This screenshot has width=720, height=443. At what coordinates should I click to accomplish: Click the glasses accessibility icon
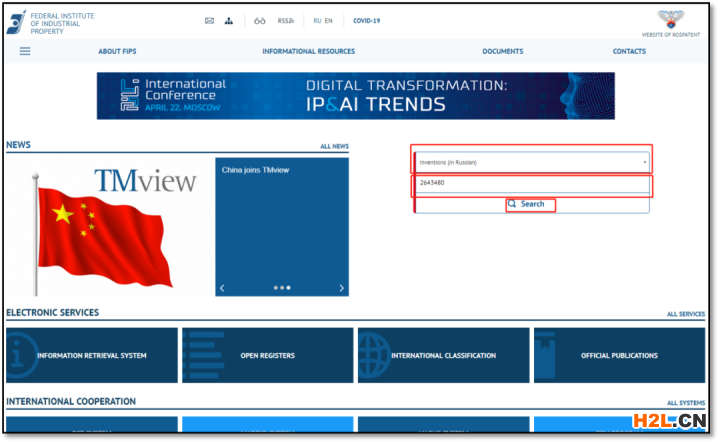click(x=260, y=20)
